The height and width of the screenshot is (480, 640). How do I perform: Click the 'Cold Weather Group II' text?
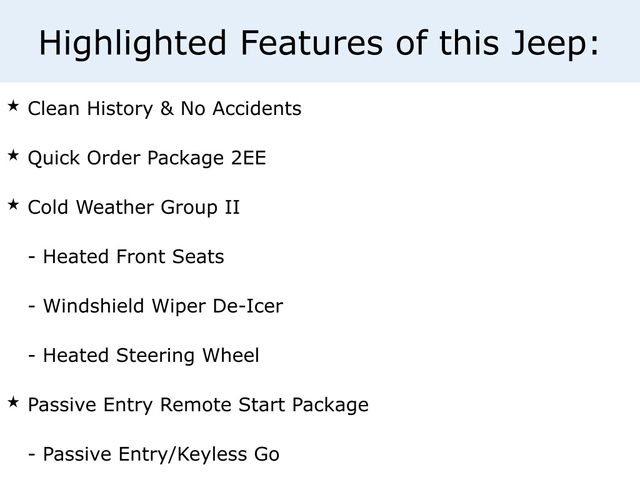133,207
